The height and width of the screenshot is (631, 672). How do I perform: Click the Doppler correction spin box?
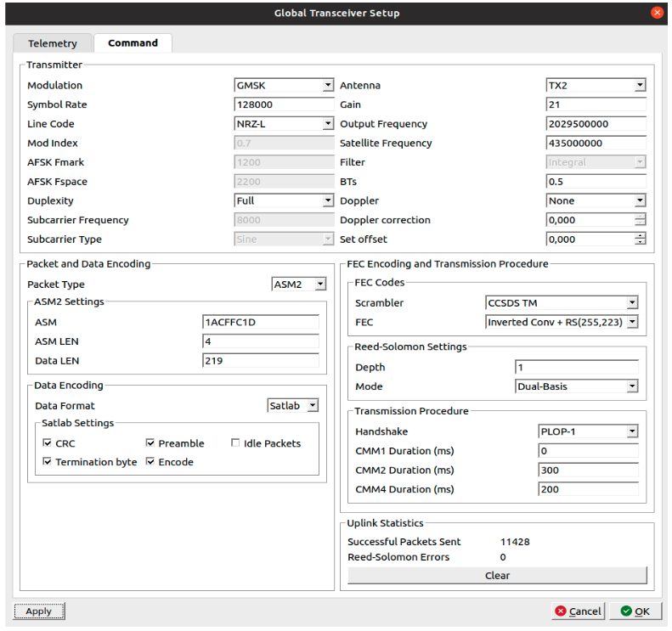click(x=596, y=220)
